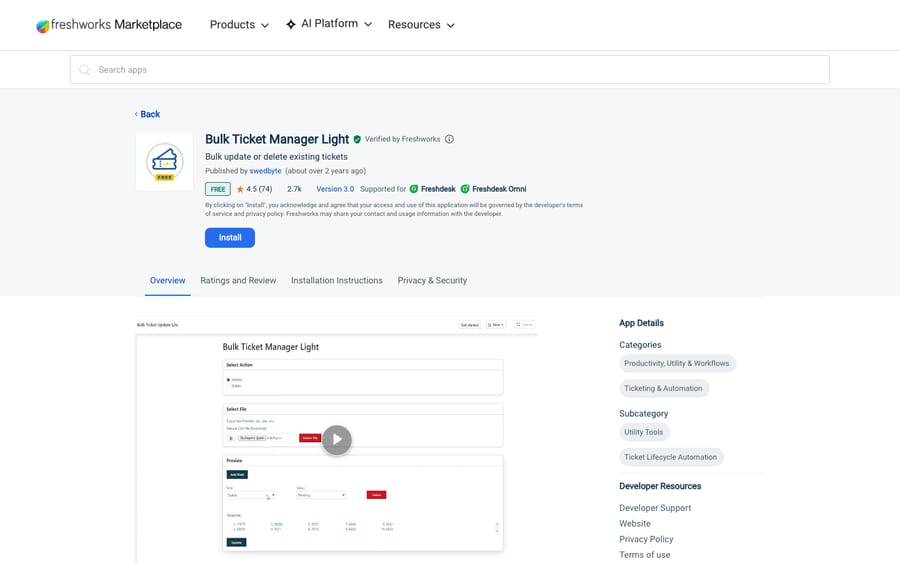This screenshot has width=900, height=563.
Task: Click the orange rating star
Action: tap(240, 189)
